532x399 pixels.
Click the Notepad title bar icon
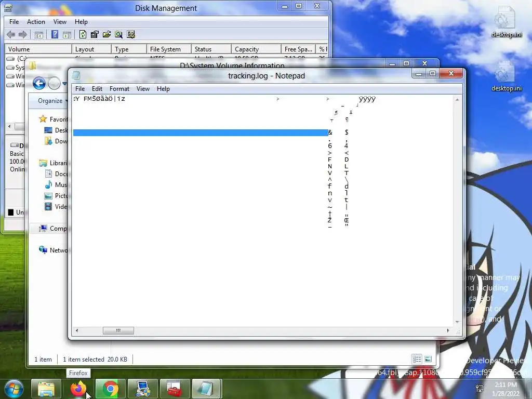click(x=76, y=75)
